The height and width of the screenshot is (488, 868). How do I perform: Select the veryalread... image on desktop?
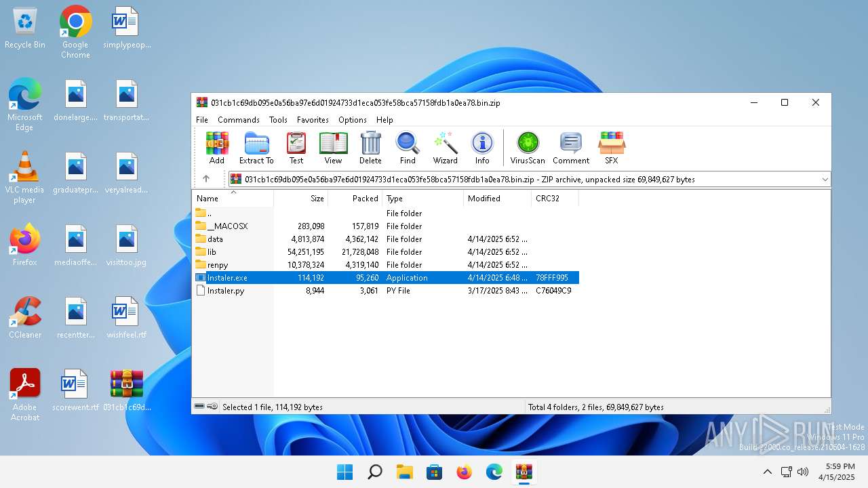(x=127, y=172)
